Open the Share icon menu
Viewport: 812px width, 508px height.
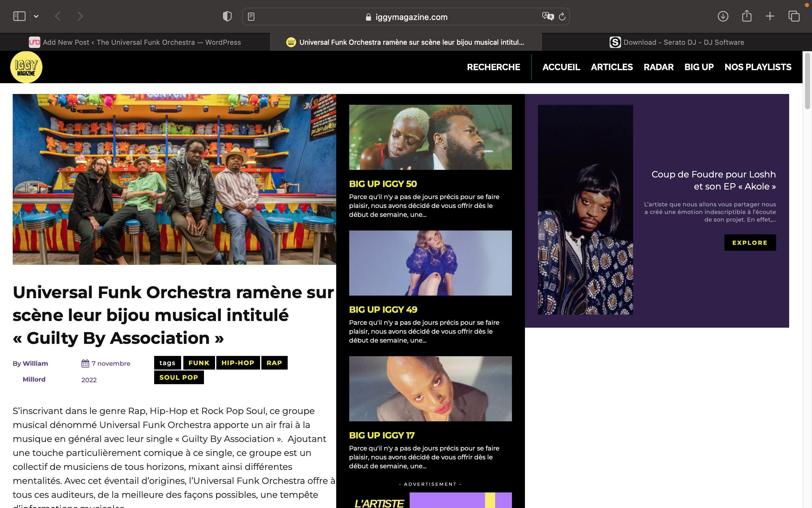click(747, 16)
